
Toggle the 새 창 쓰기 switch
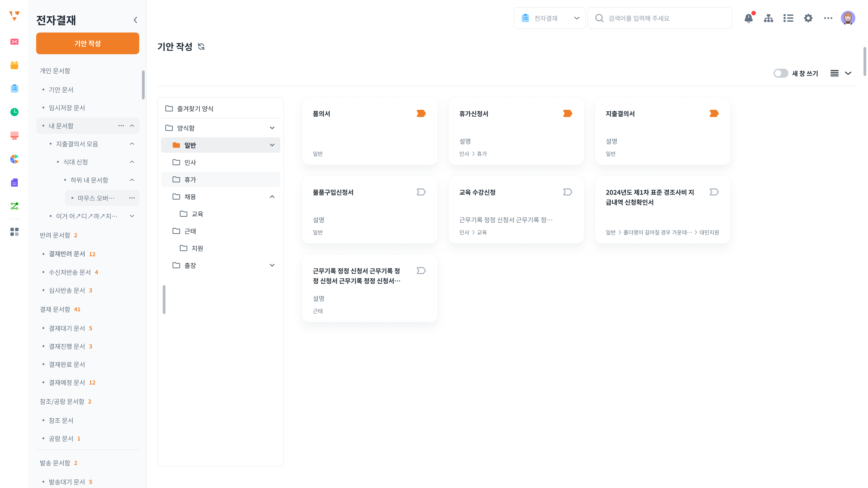(781, 73)
